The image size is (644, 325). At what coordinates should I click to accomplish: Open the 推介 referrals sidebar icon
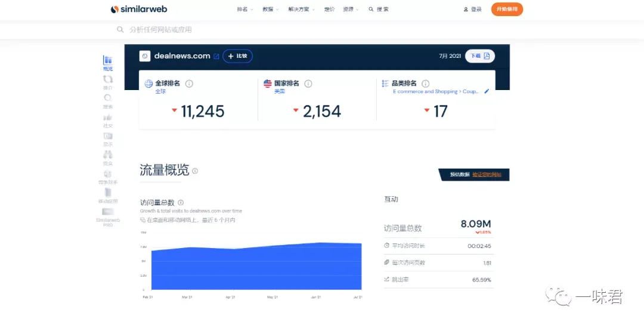pyautogui.click(x=107, y=79)
